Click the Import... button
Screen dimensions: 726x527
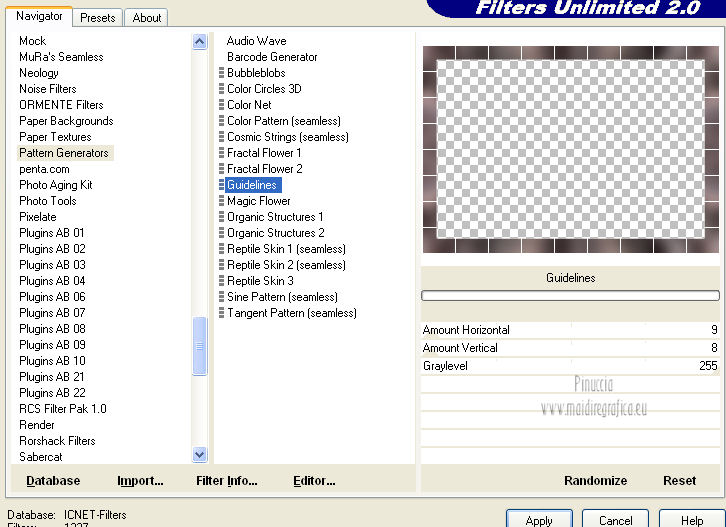[140, 481]
